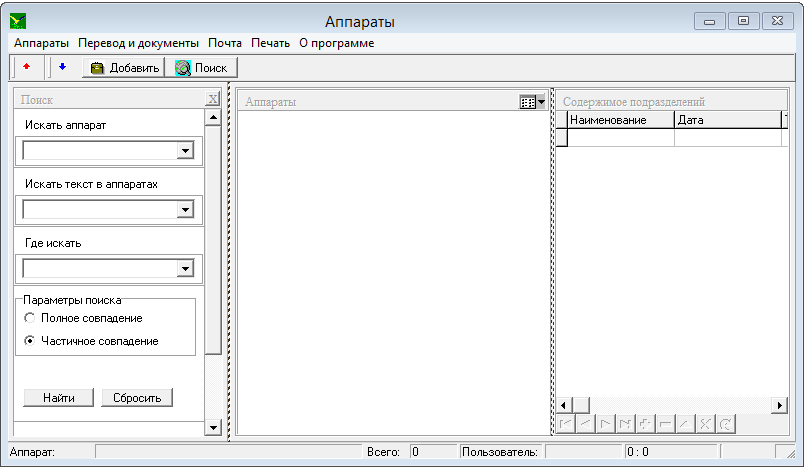808x468 pixels.
Task: Click the row selector of the first grid row
Action: pos(562,138)
